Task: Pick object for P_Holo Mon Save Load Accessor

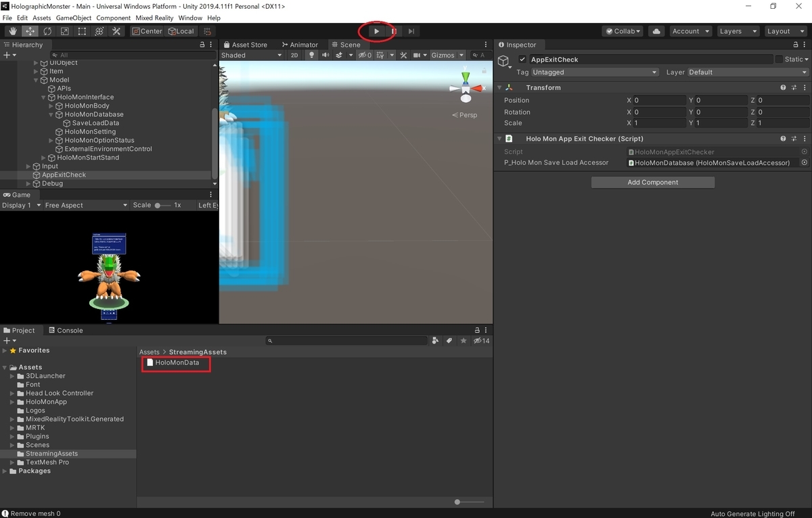Action: pyautogui.click(x=805, y=162)
